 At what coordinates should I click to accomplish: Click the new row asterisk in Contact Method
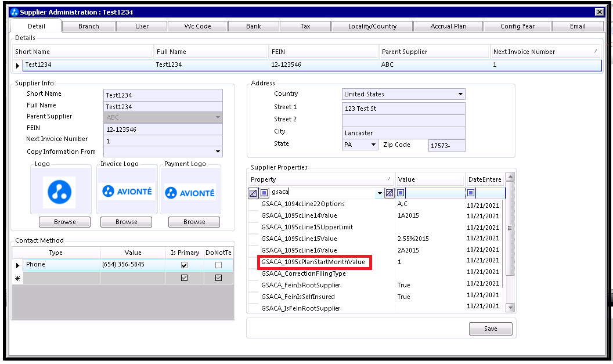tap(17, 279)
